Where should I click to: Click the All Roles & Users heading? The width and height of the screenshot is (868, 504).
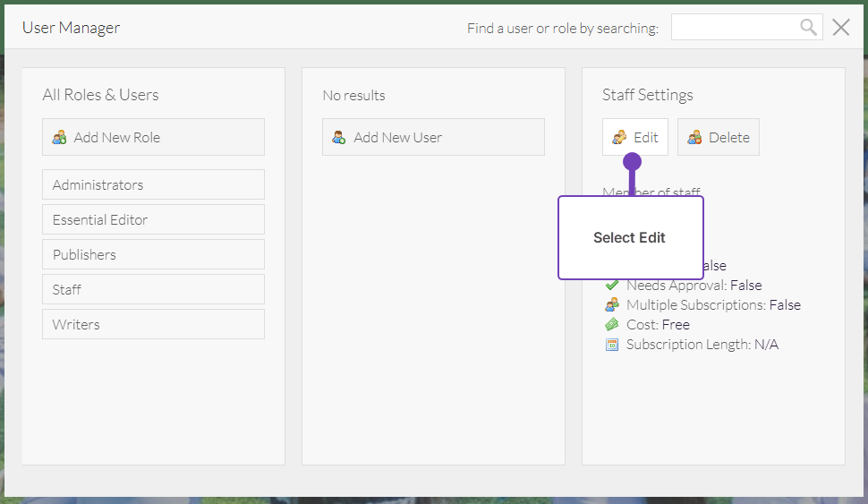[x=100, y=95]
